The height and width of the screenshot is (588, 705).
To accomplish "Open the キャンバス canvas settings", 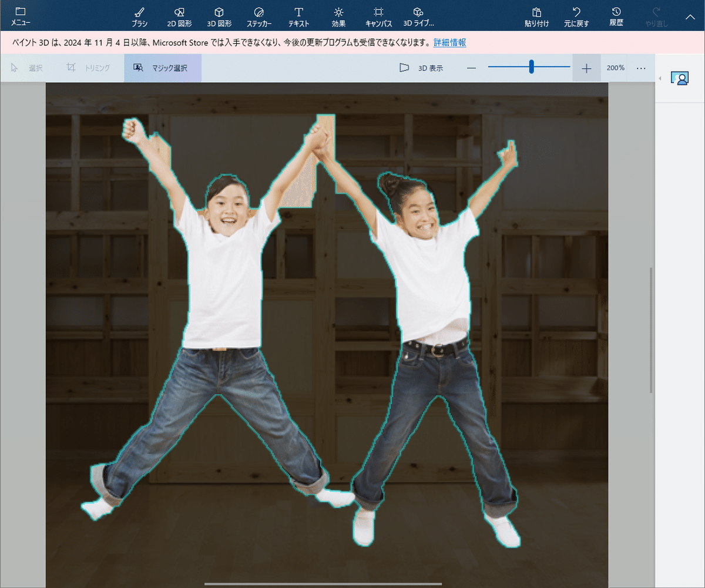I will click(x=378, y=16).
